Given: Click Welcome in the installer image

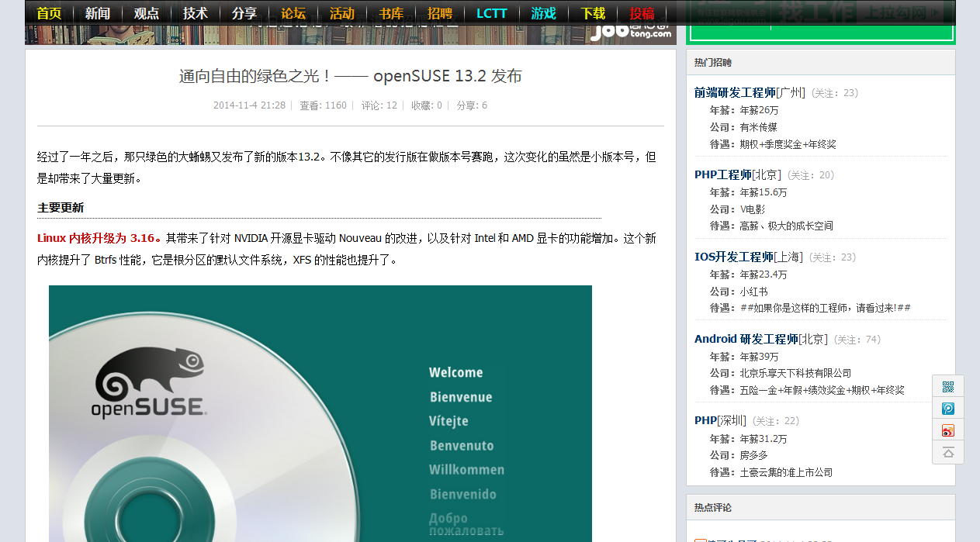Looking at the screenshot, I should pyautogui.click(x=456, y=372).
